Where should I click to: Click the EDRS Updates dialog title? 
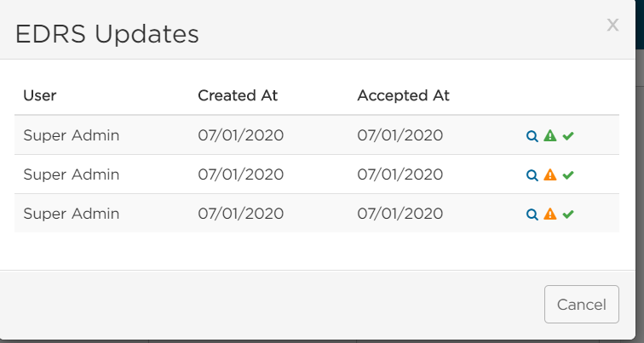click(x=107, y=34)
